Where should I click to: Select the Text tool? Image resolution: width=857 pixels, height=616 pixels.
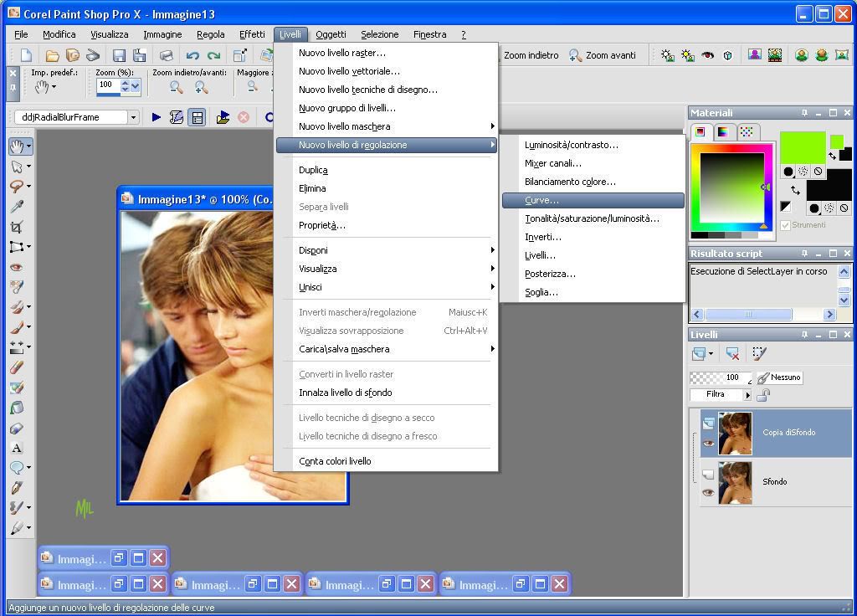(17, 449)
